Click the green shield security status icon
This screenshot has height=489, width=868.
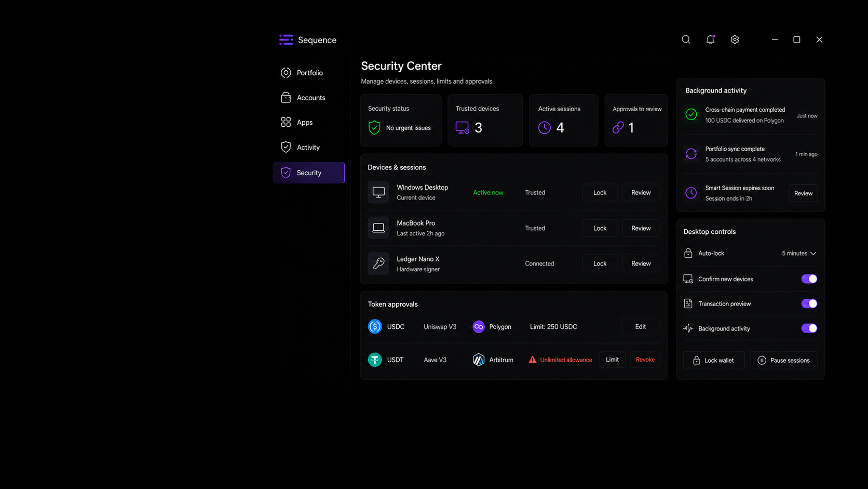pyautogui.click(x=374, y=127)
